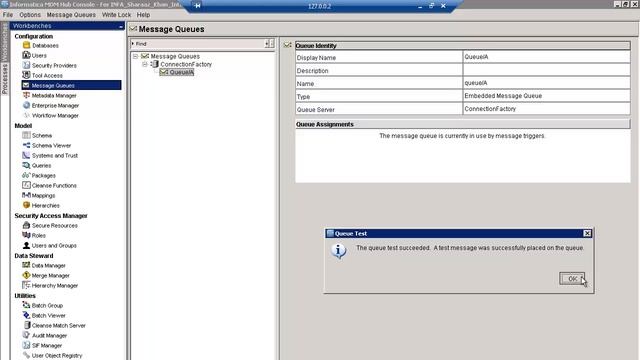Click the empty Description field
Image resolution: width=640 pixels, height=360 pixels.
(x=547, y=70)
